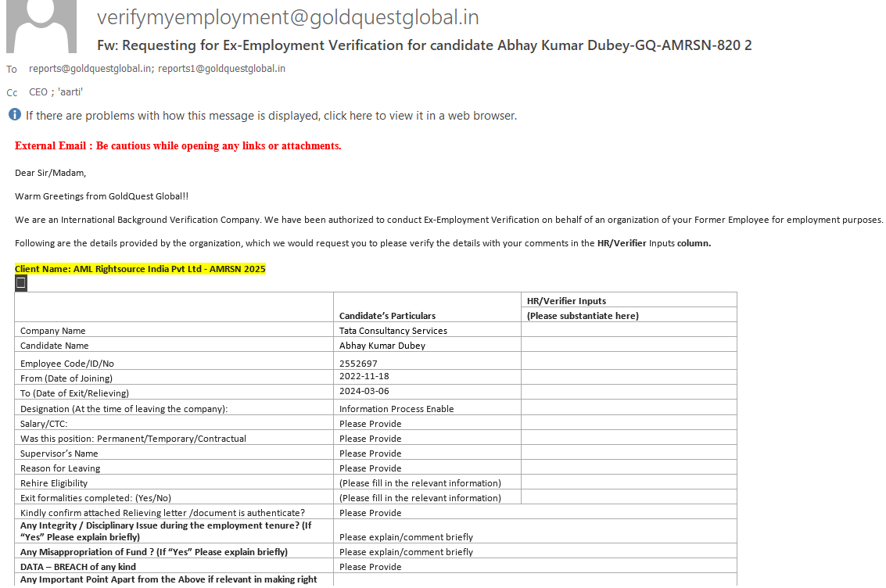Image resolution: width=886 pixels, height=588 pixels.
Task: Click the DATA – BREACH of any kind label
Action: [78, 567]
